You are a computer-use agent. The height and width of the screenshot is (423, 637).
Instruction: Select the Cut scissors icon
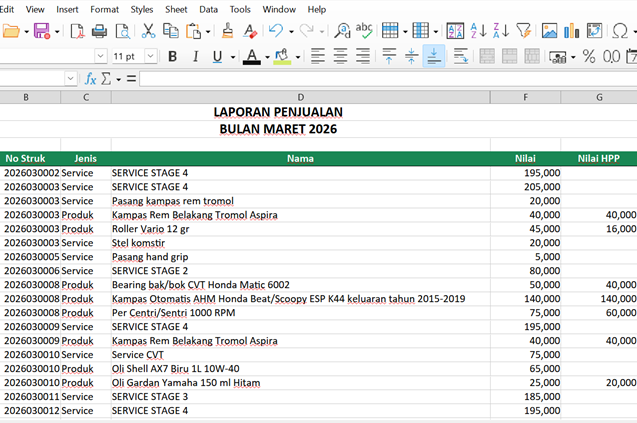click(x=149, y=31)
